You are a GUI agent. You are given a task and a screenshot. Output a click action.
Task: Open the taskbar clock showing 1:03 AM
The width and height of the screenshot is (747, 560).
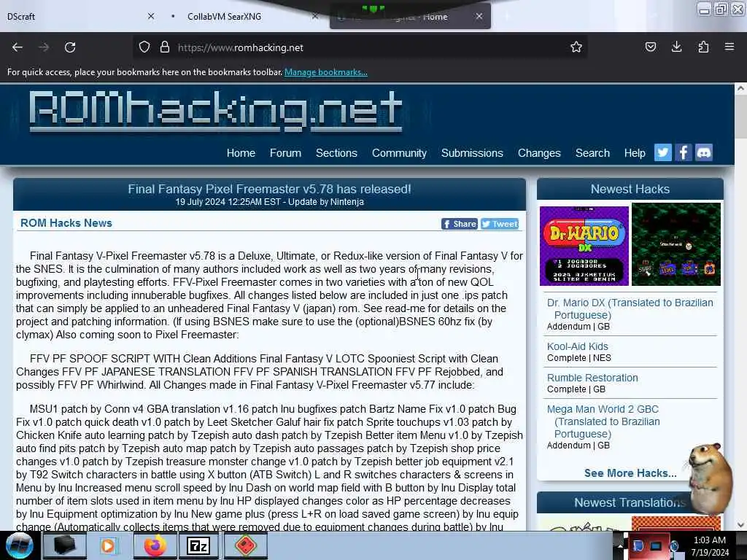click(710, 546)
